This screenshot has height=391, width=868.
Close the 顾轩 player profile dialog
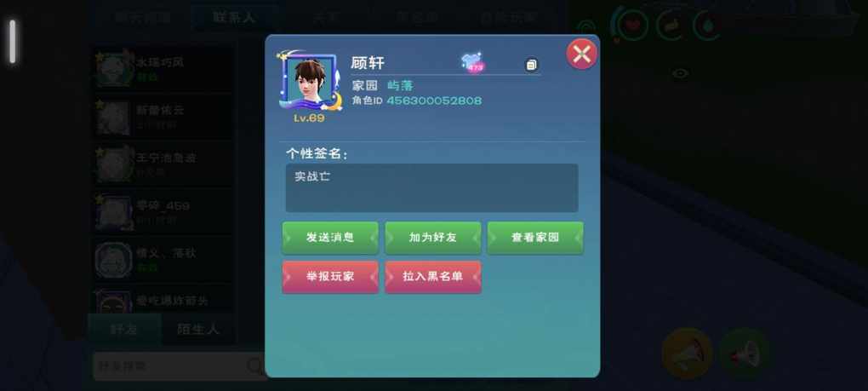point(581,54)
